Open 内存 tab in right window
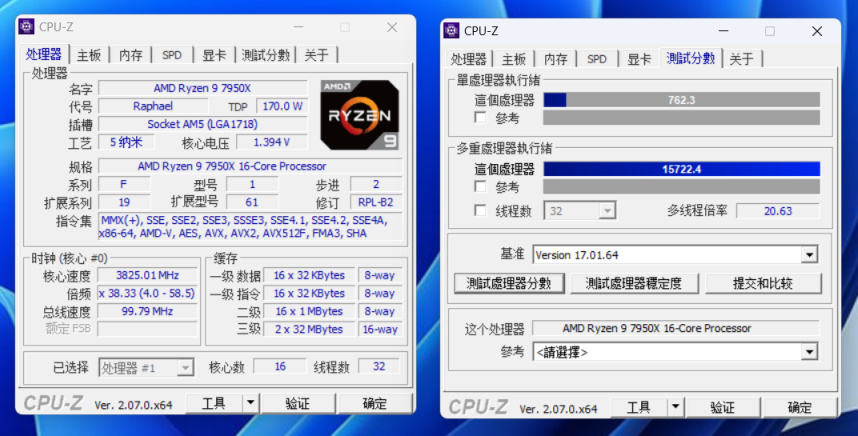The height and width of the screenshot is (436, 858). 555,59
